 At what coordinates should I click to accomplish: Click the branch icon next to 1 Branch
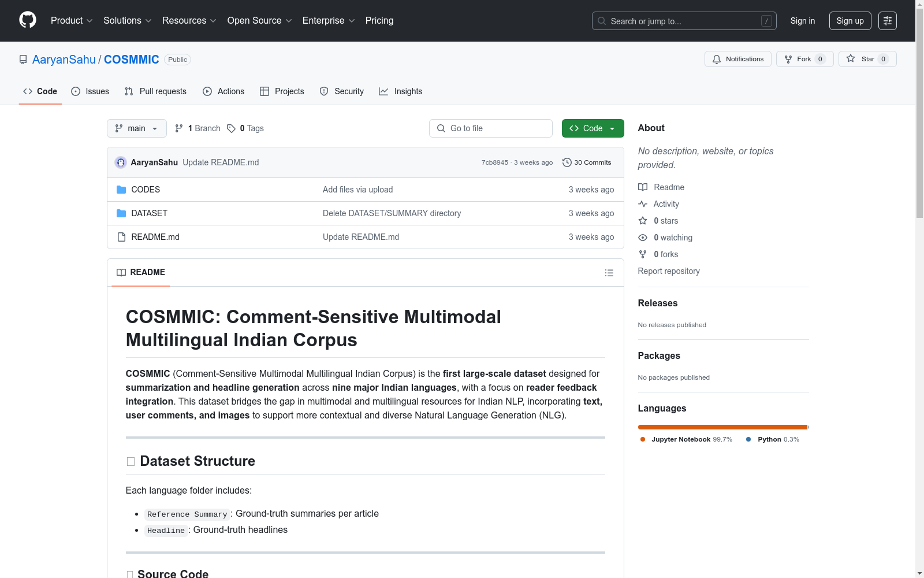(x=179, y=128)
